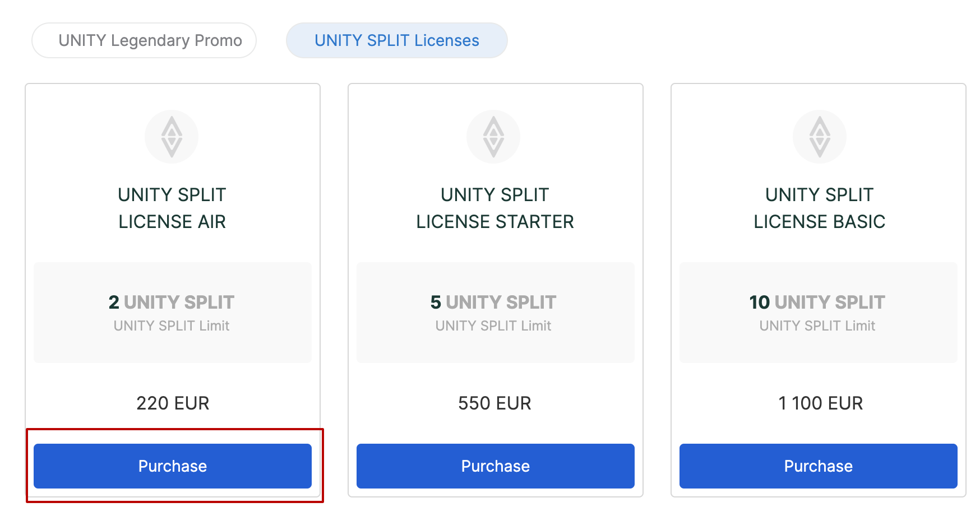Screen dimensions: 980x521
Task: Select the UNITY SPLIT Licenses tab
Action: point(396,40)
